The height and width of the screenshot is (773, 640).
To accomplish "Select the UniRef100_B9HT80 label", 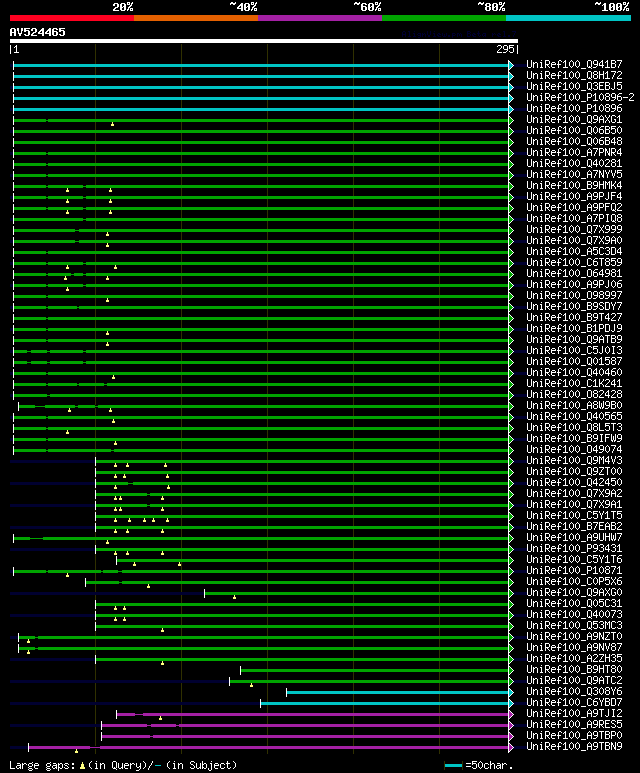I will [x=574, y=669].
